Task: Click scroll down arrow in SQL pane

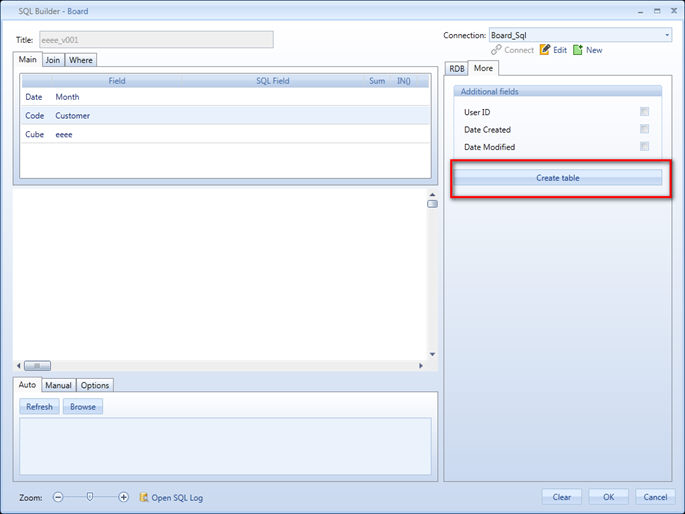Action: coord(432,354)
